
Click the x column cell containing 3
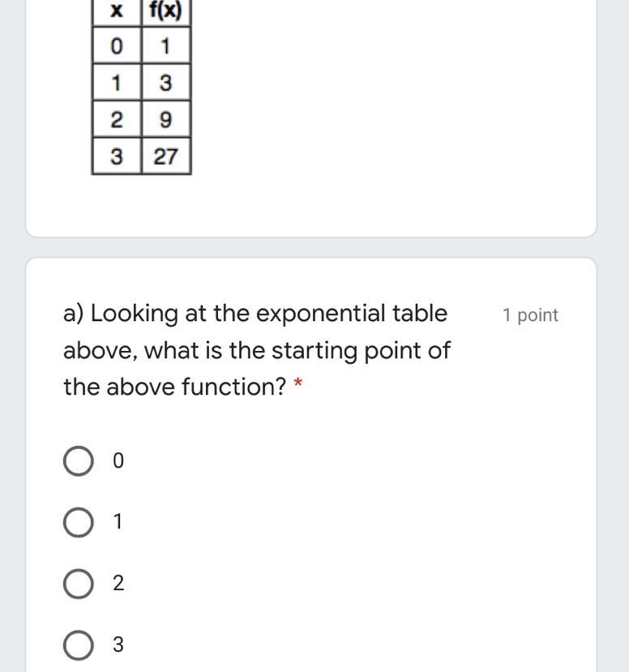[x=117, y=156]
